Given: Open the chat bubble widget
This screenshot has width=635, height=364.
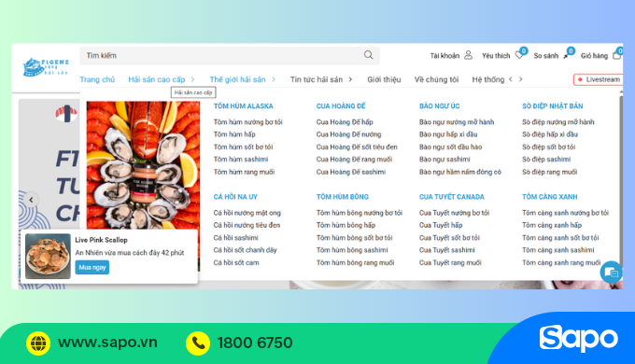Looking at the screenshot, I should (x=611, y=273).
